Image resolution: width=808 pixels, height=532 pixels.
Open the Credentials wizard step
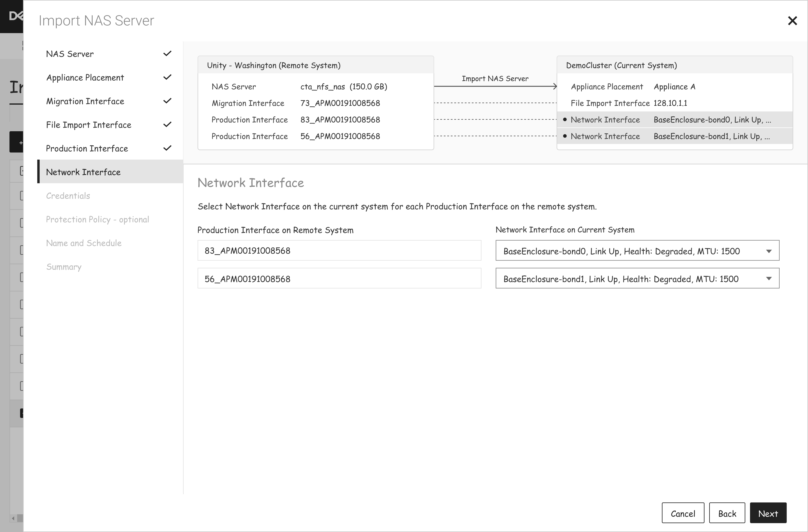click(68, 196)
